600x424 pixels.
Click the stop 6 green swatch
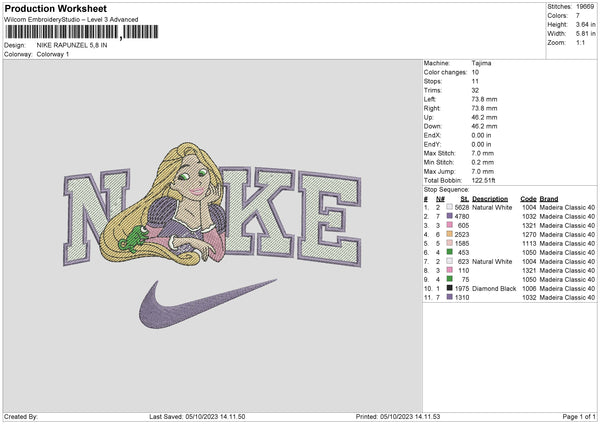[x=449, y=252]
